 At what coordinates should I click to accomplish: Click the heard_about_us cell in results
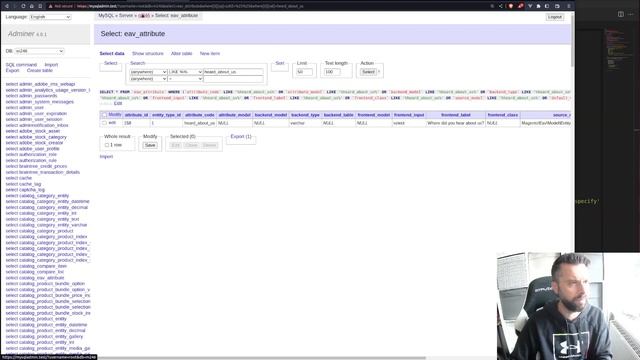coord(200,123)
